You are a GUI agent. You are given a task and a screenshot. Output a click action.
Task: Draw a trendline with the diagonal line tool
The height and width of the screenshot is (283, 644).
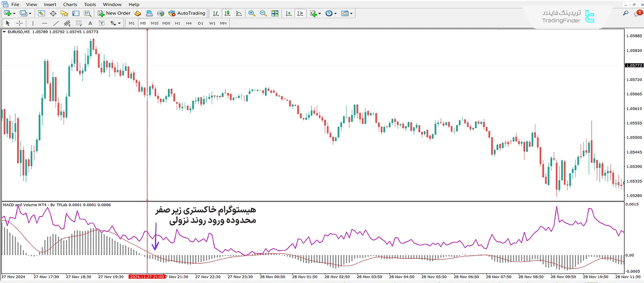pos(56,23)
